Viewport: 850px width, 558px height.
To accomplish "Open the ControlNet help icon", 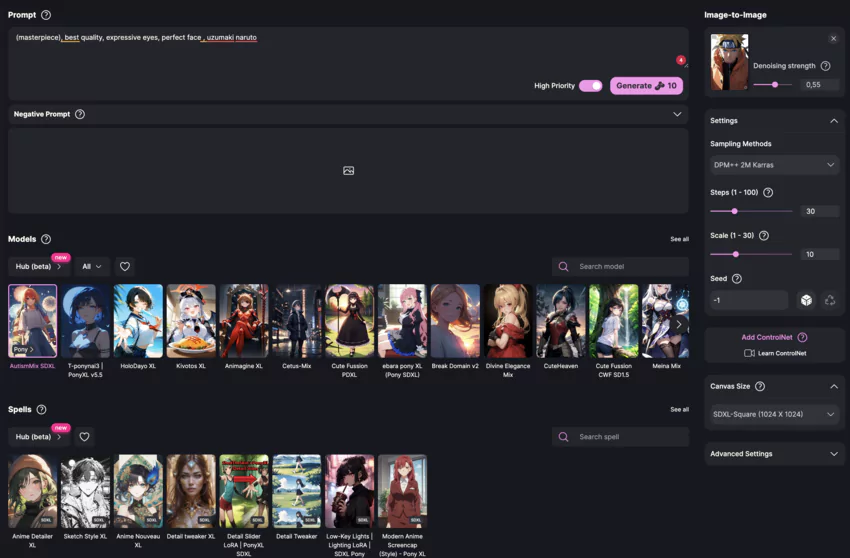I will tap(803, 337).
